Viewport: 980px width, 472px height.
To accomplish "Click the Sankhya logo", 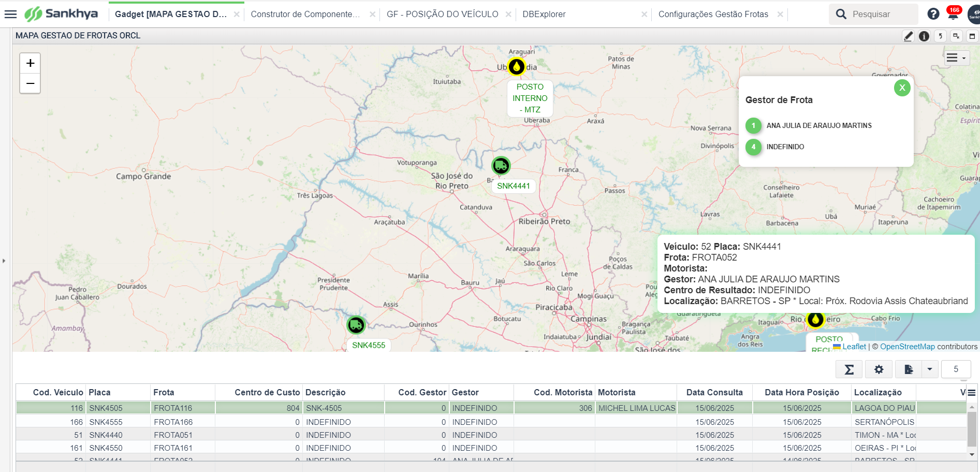I will 61,14.
